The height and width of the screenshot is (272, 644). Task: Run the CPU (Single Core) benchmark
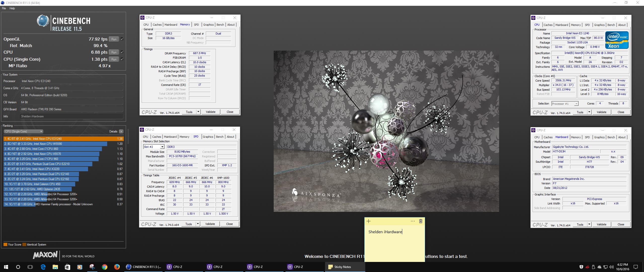pos(114,59)
